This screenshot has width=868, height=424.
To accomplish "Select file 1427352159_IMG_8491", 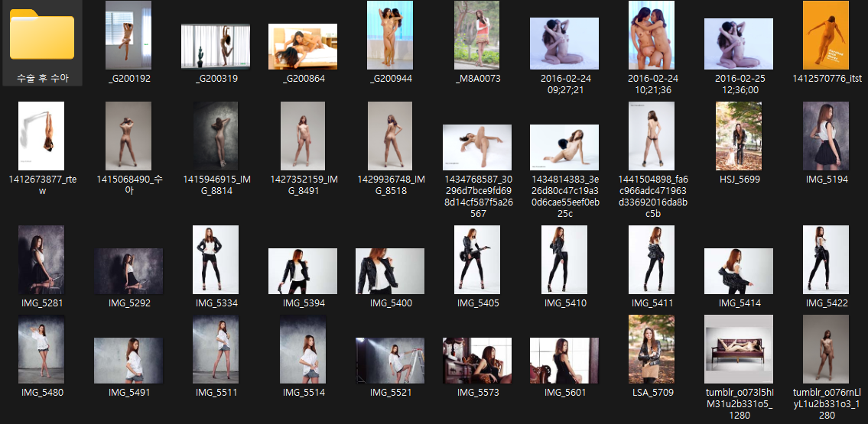I will click(x=303, y=136).
